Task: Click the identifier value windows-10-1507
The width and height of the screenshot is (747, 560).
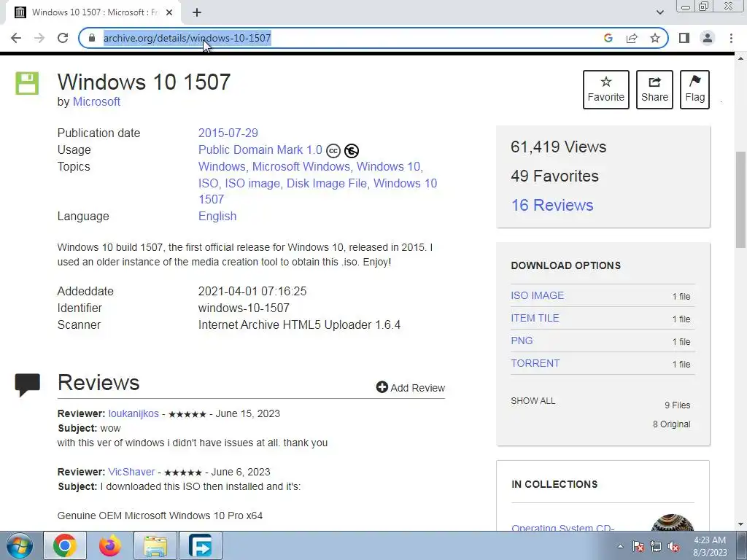Action: pos(244,308)
